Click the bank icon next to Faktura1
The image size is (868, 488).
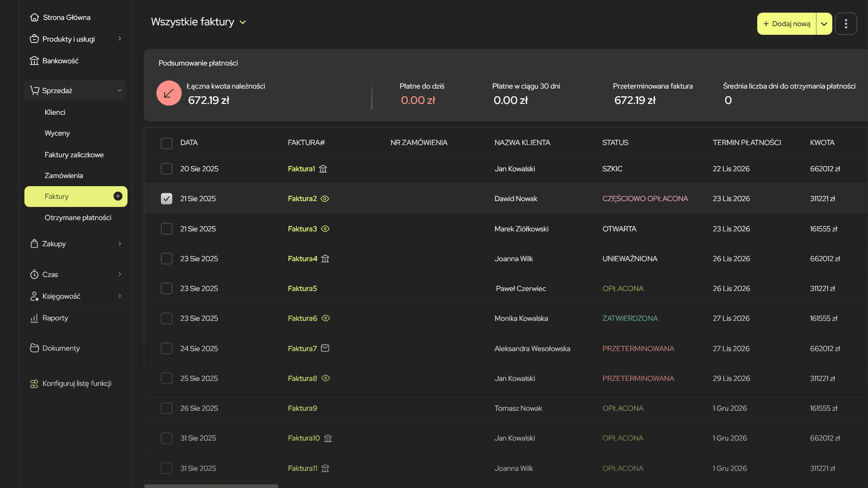(323, 169)
